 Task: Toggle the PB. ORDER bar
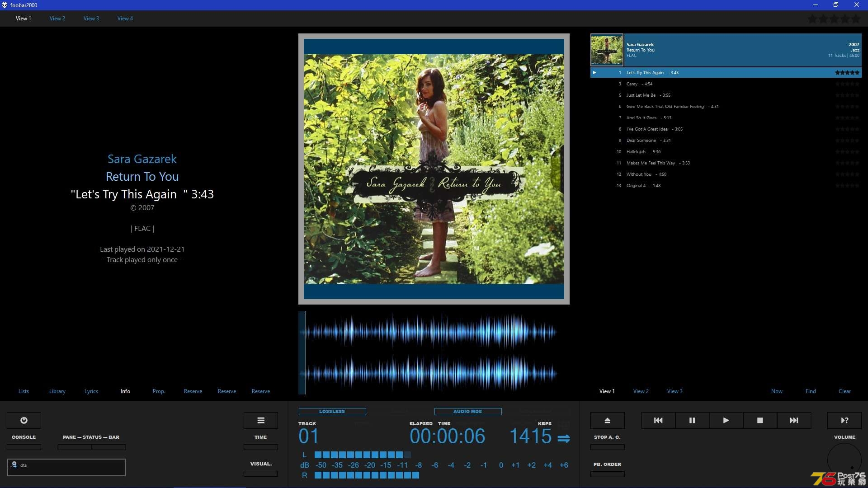point(608,474)
